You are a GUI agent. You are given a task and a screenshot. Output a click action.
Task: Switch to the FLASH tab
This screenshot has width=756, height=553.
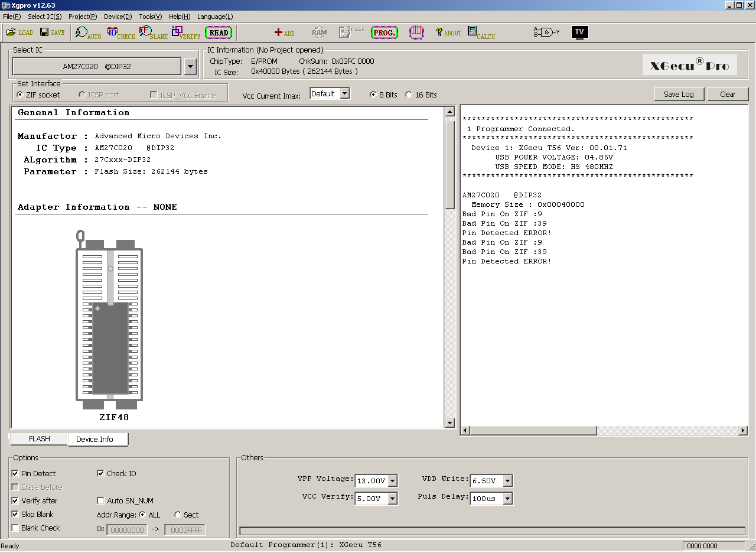coord(40,439)
